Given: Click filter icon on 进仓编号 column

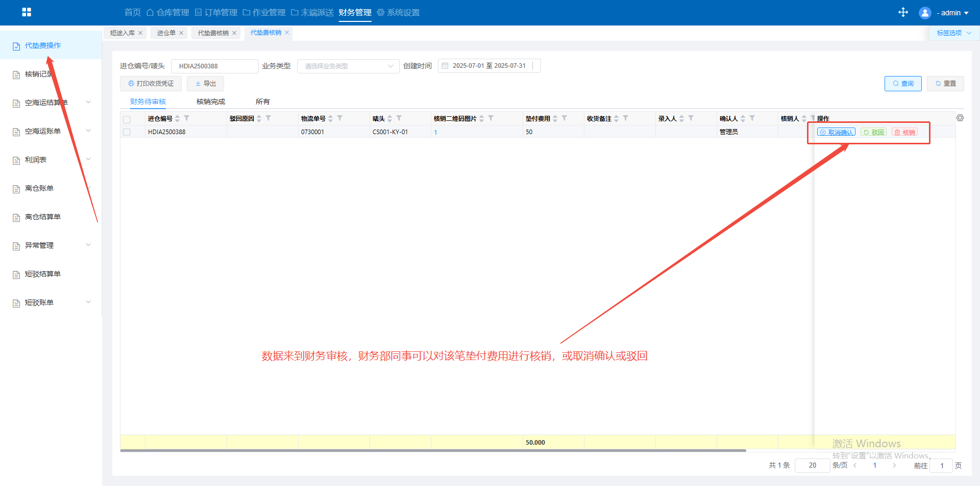Looking at the screenshot, I should point(187,118).
